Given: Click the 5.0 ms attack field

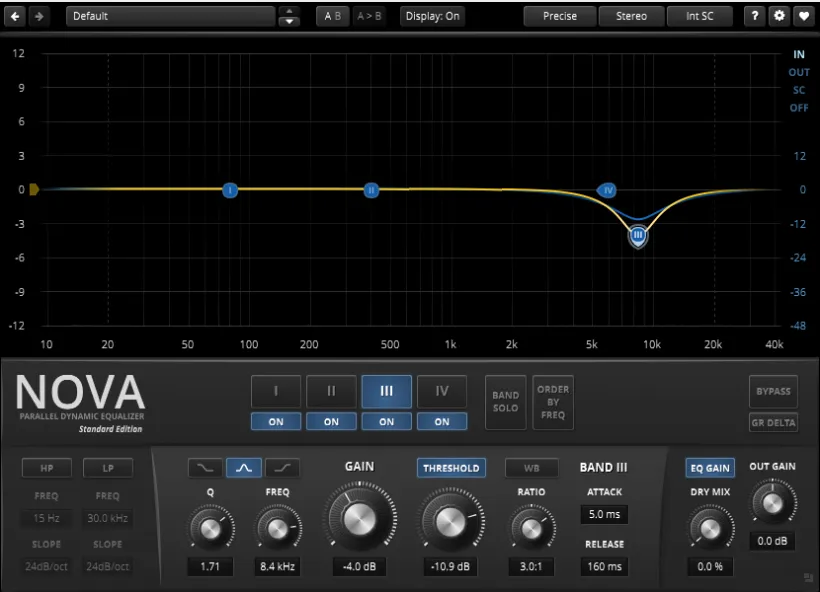Looking at the screenshot, I should tap(605, 515).
